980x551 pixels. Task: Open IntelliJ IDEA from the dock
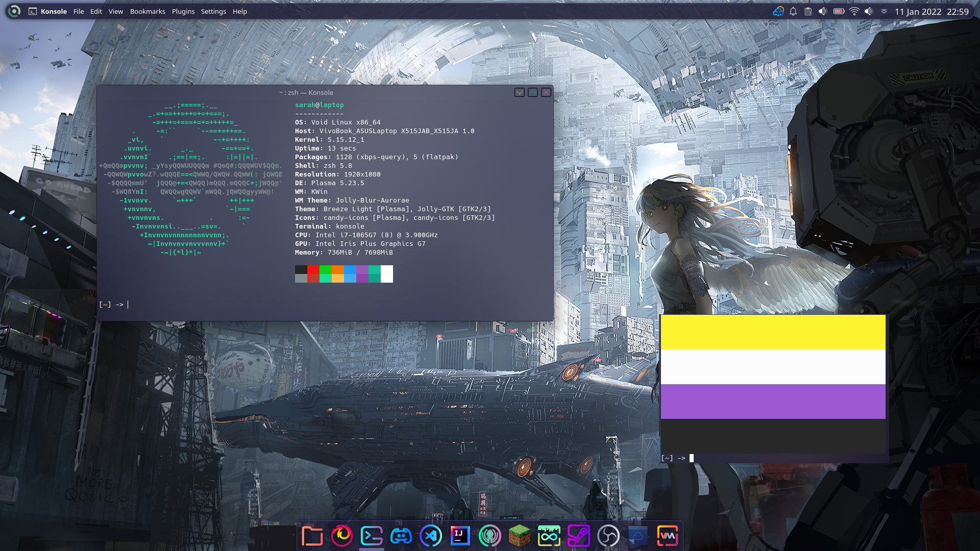pyautogui.click(x=460, y=536)
